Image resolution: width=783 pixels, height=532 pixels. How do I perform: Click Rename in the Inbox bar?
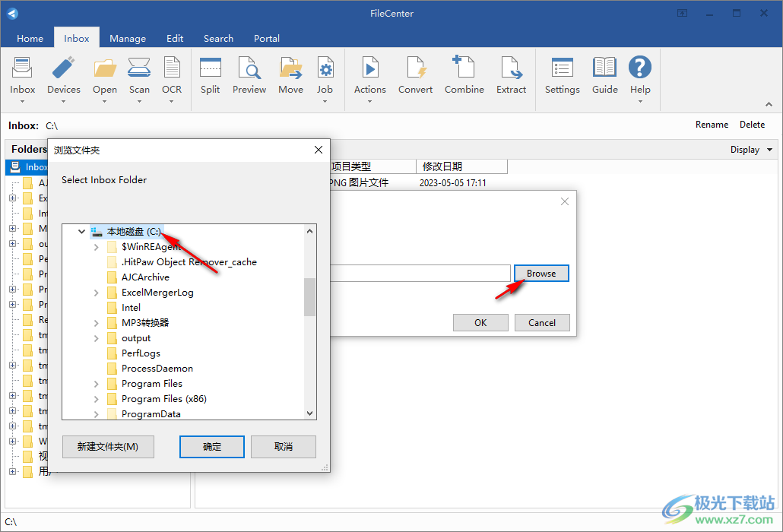click(712, 125)
